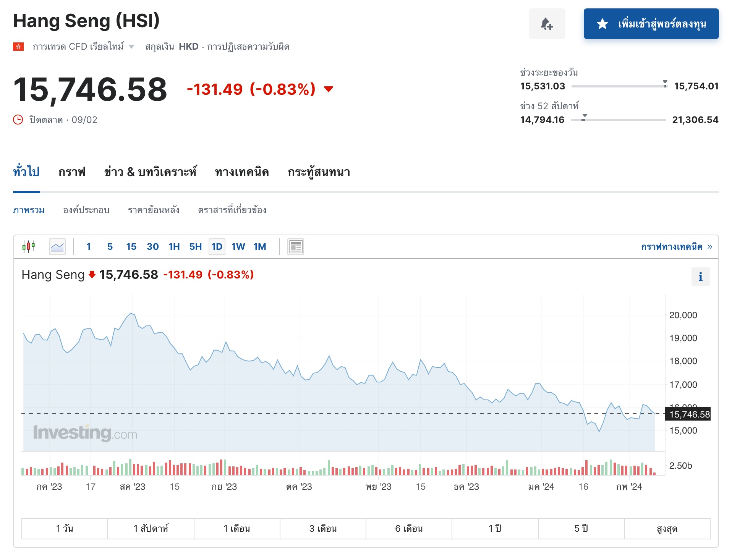Click the 15,746.58 price label on chart axis
The image size is (732, 560).
[x=688, y=414]
